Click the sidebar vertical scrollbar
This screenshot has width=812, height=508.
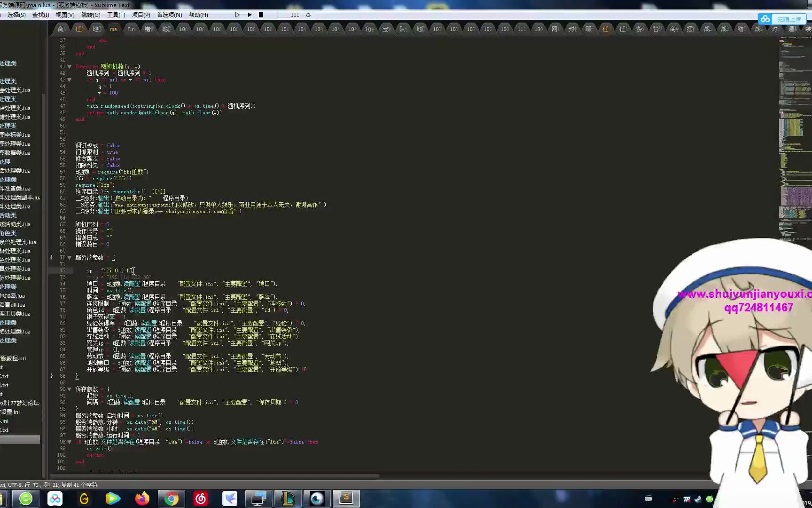[44, 285]
